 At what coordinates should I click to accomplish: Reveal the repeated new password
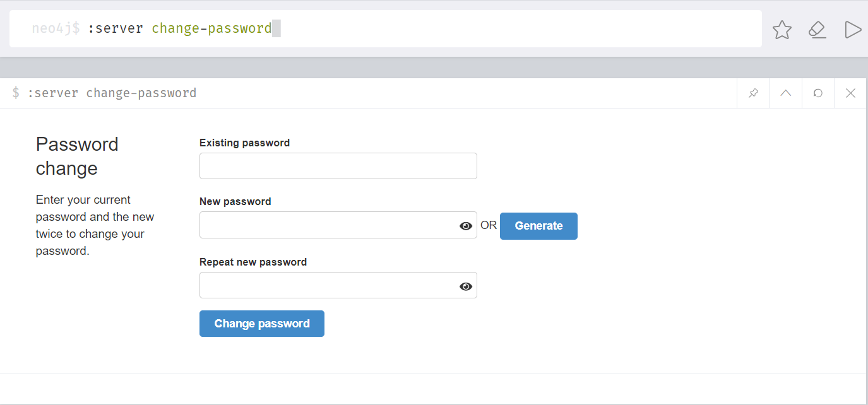tap(466, 286)
